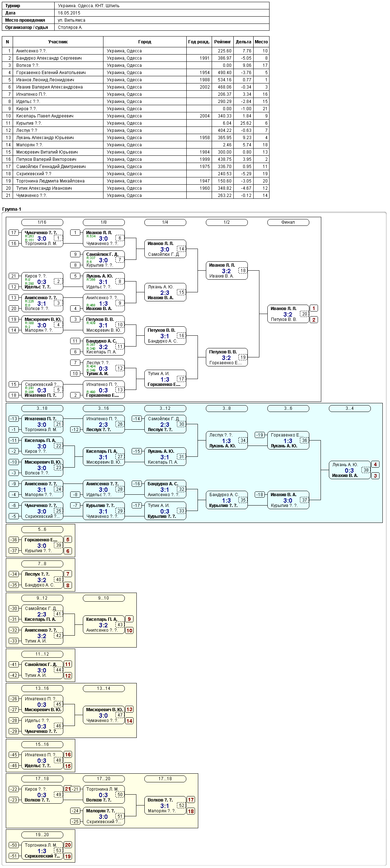Select participant 'Лукань Александр Юрьевич' in table

(x=45, y=138)
